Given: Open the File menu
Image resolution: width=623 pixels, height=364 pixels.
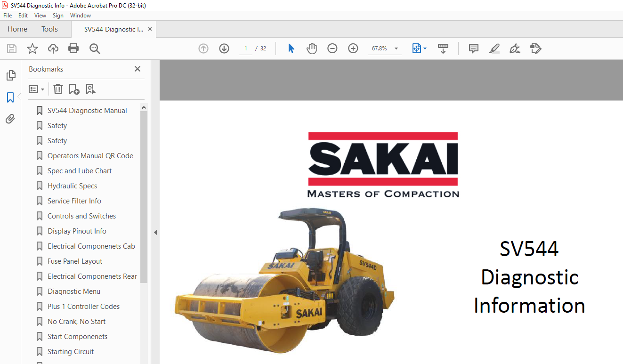Looking at the screenshot, I should tap(8, 16).
